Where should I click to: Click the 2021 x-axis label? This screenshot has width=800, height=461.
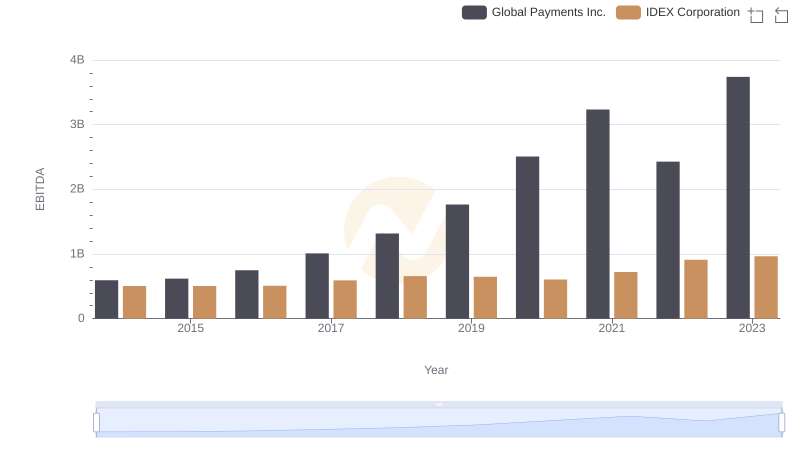point(611,328)
